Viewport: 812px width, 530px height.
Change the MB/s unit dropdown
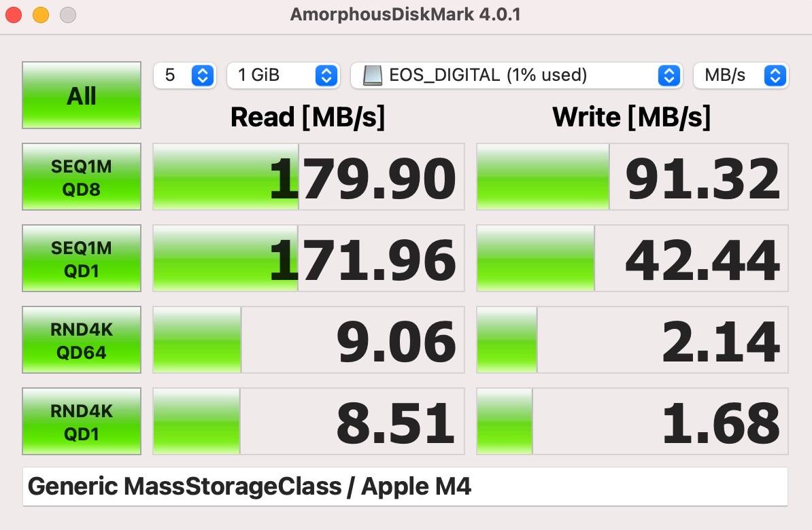(x=741, y=75)
